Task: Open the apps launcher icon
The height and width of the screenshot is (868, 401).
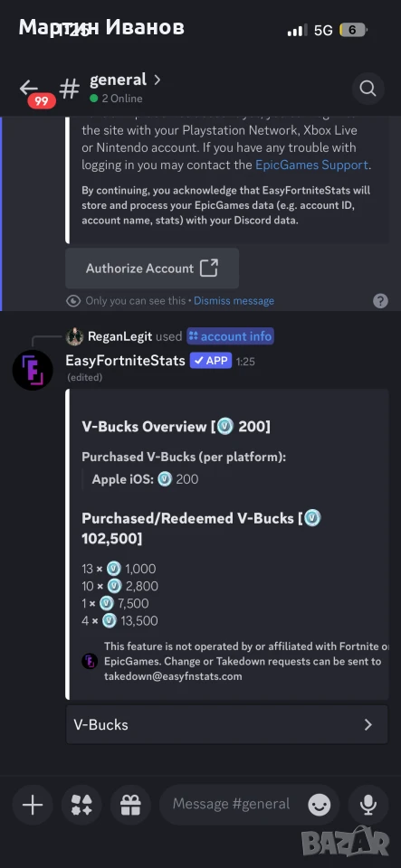Action: 82,805
